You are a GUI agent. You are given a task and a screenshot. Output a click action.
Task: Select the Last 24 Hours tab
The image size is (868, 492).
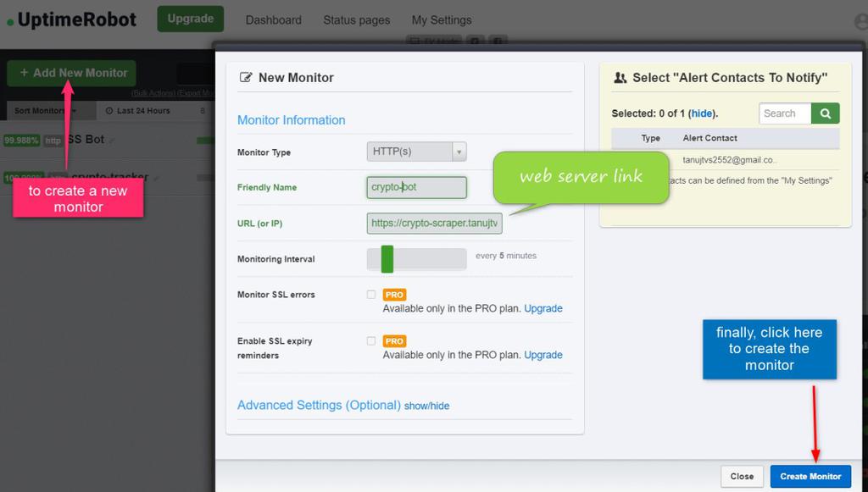(x=138, y=111)
